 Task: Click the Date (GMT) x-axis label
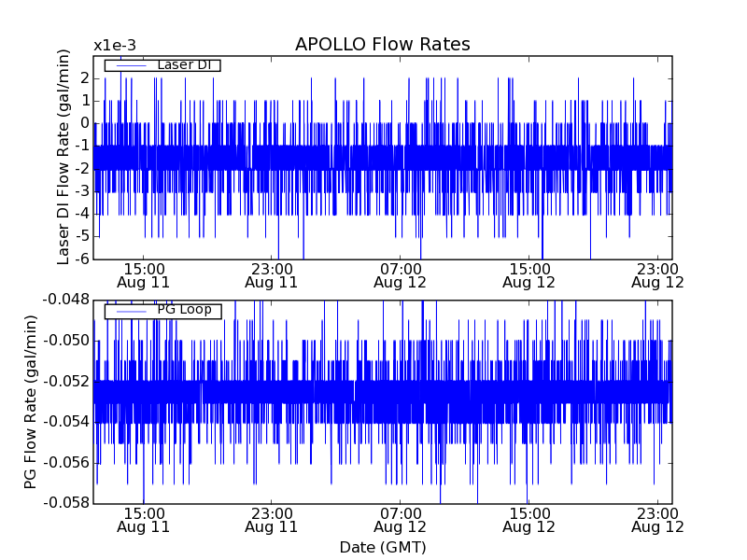tap(382, 547)
